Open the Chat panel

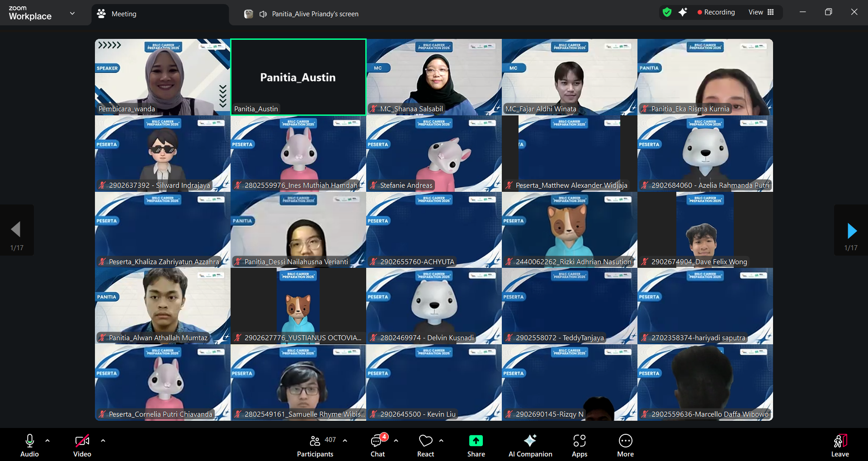377,441
